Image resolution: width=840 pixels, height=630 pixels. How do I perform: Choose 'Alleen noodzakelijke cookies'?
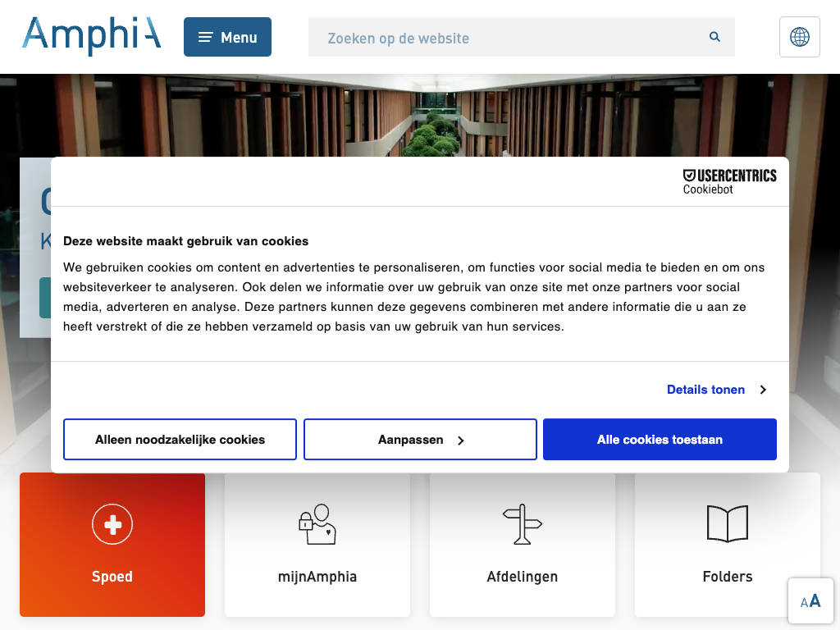(x=180, y=440)
